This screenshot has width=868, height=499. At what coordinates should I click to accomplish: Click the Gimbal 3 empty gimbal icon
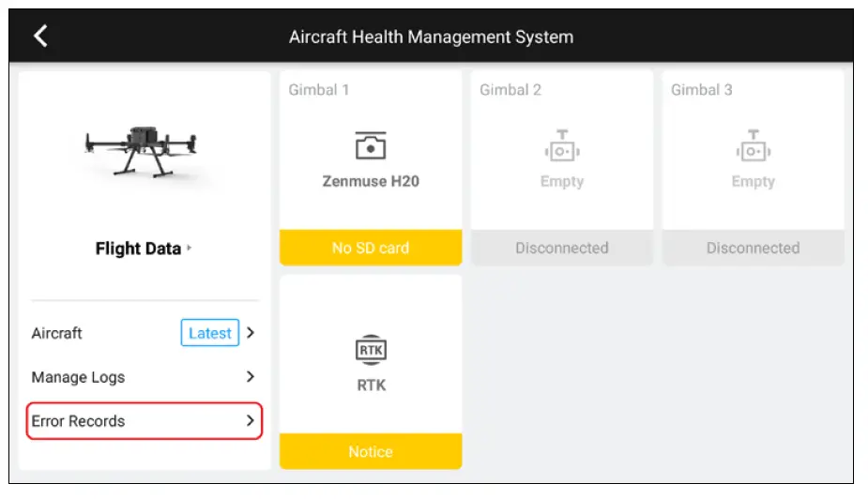pyautogui.click(x=754, y=145)
